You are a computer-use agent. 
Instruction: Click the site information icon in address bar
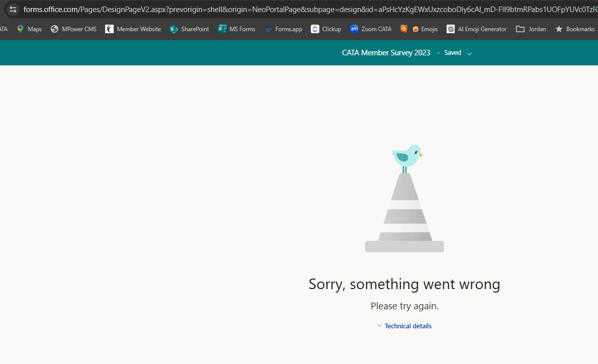click(x=13, y=9)
